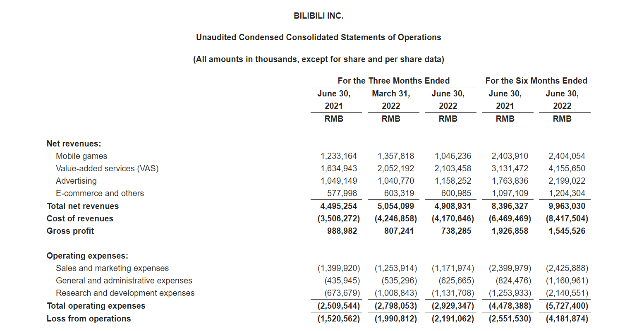Click Mobile games value 1,233,164
The width and height of the screenshot is (644, 331).
[x=339, y=156]
